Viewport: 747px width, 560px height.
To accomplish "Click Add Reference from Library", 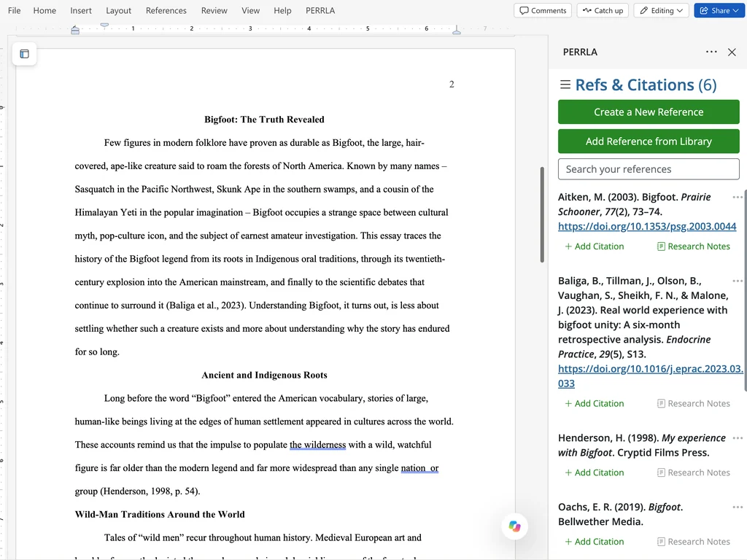I will (x=649, y=141).
